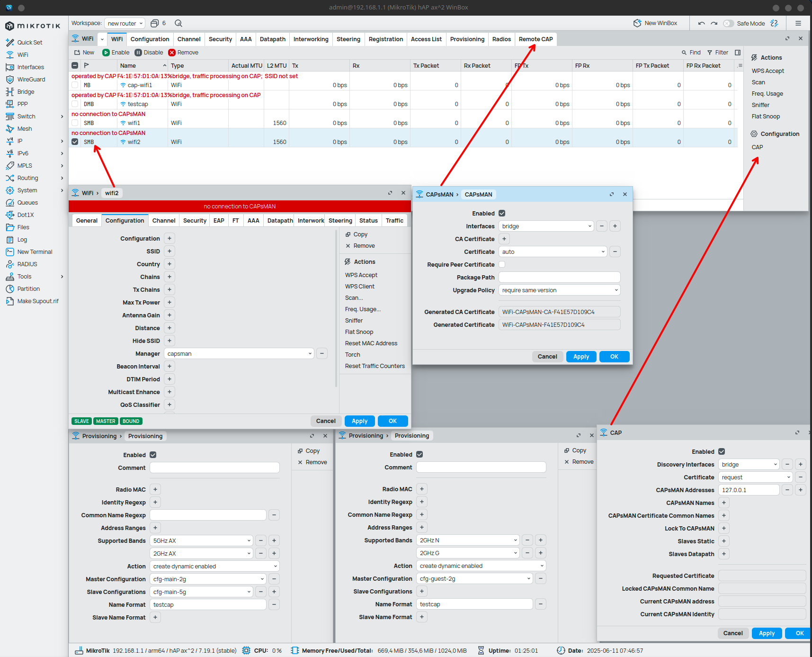This screenshot has width=812, height=657.
Task: Click WPS Client in the wifi2 actions
Action: 359,287
